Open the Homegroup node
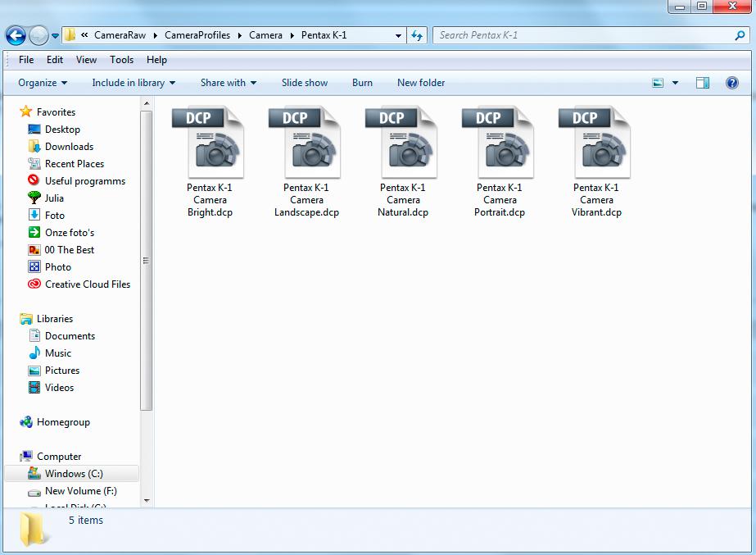Image resolution: width=756 pixels, height=555 pixels. point(55,422)
